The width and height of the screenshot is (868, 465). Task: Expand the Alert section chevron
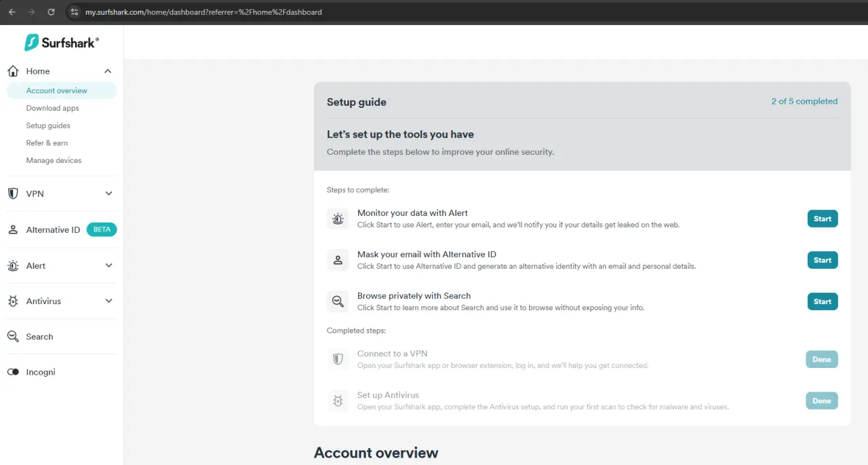click(108, 265)
